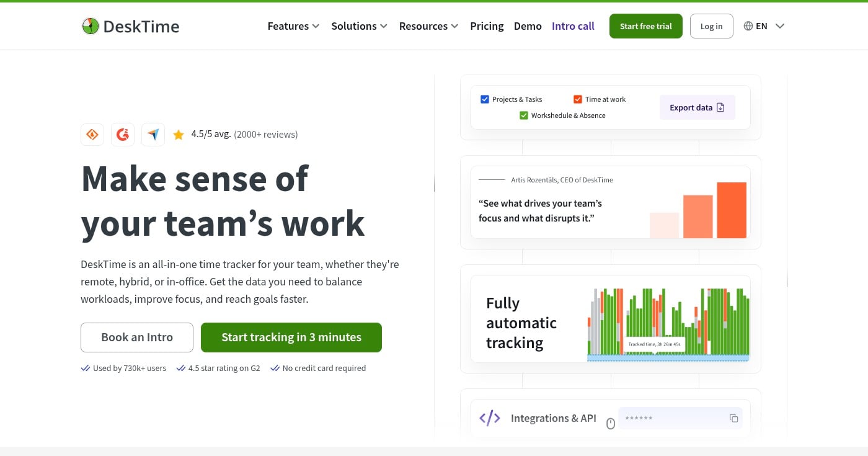Click the Artis Rozentāls, CEO of DeskTime caption
This screenshot has width=868, height=456.
(562, 180)
